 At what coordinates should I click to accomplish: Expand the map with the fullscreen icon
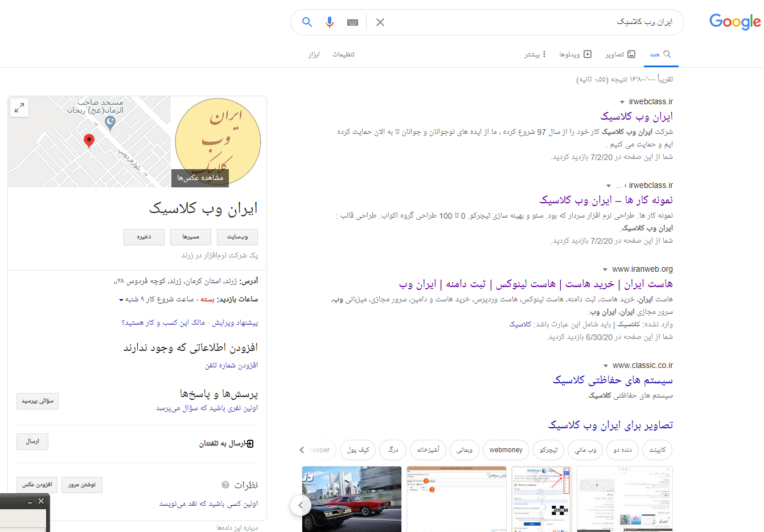(19, 108)
